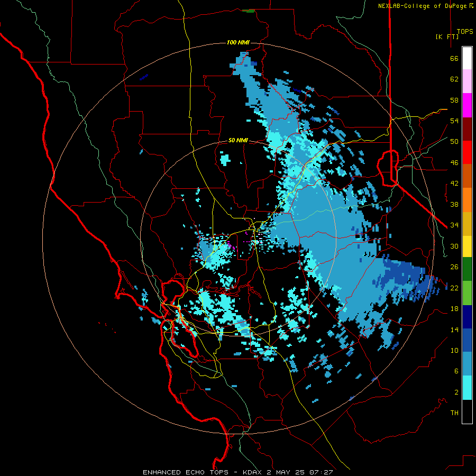Image resolution: width=476 pixels, height=476 pixels.
Task: Click the legend value 58
Action: point(454,100)
